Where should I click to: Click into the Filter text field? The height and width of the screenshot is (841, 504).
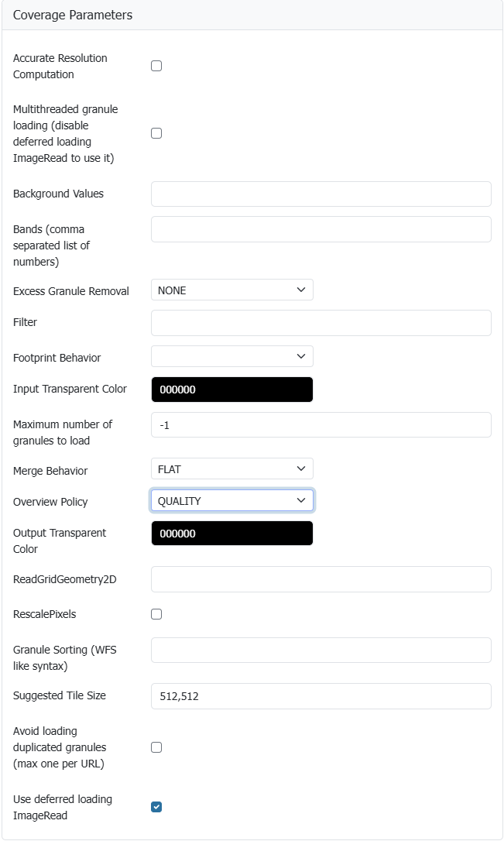(321, 323)
